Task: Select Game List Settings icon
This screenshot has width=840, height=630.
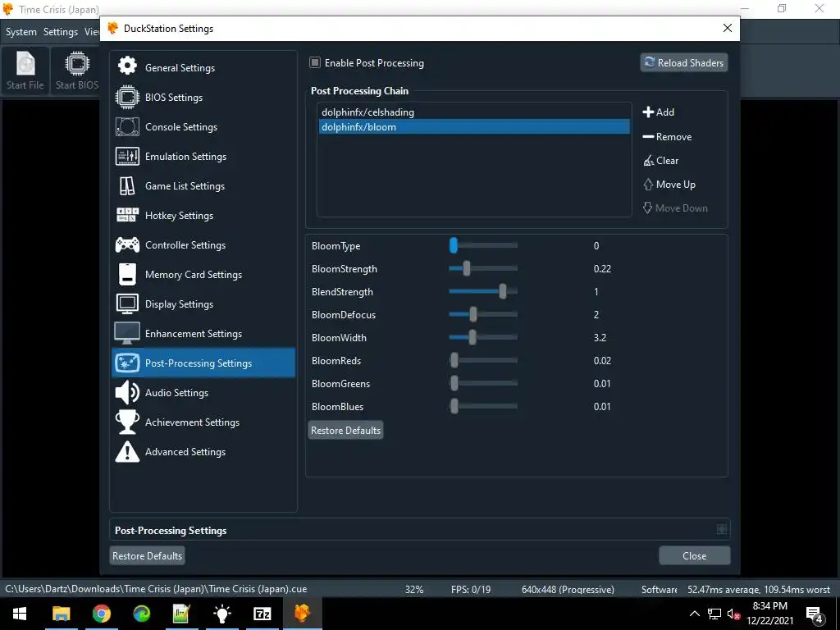Action: 127,186
